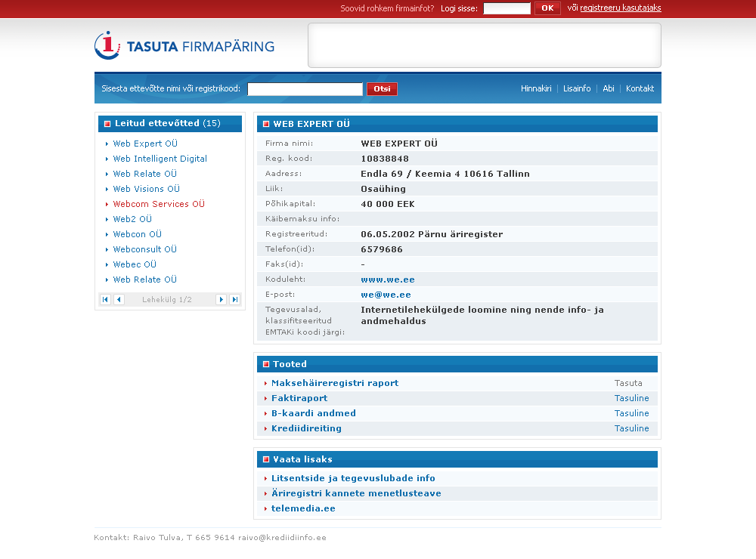Click the 40 000 EEK capital value

[388, 204]
